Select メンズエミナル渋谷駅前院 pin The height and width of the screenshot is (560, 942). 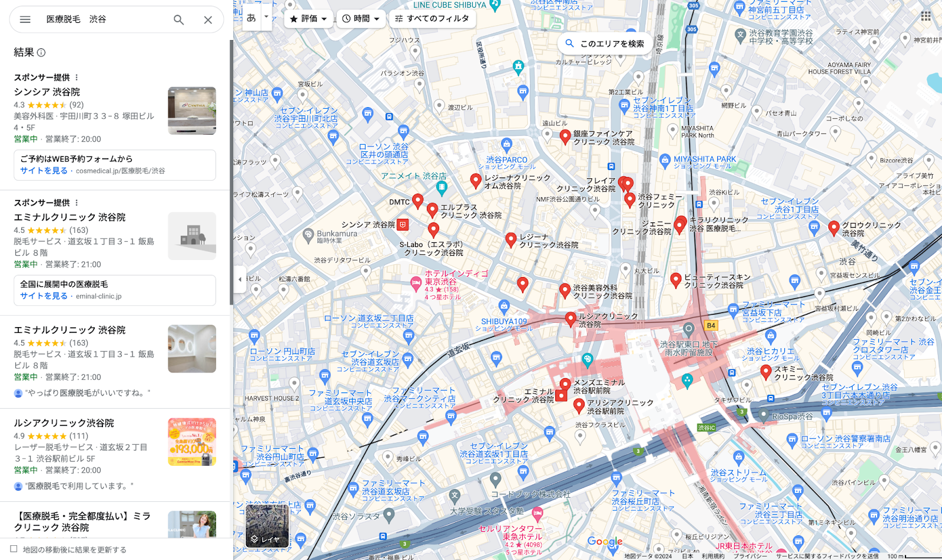(565, 385)
